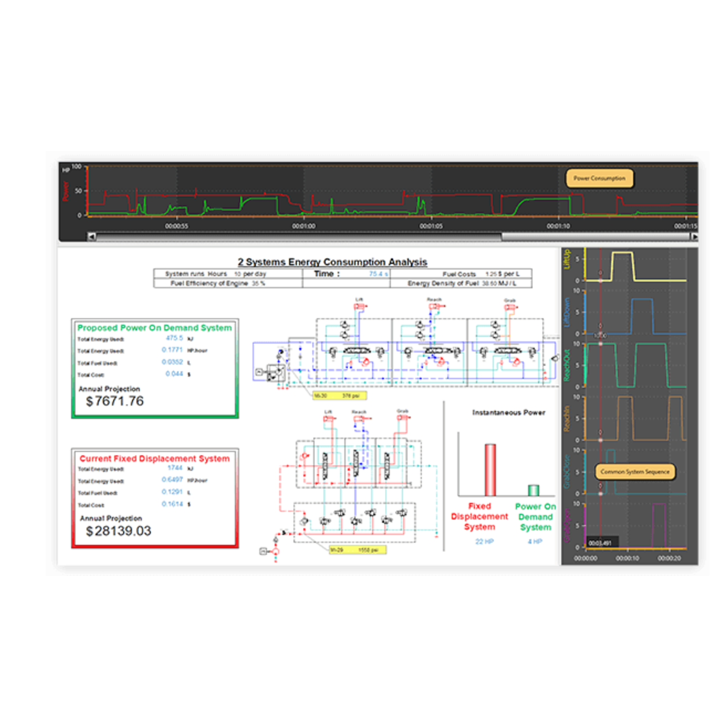Click the 378 psi yellow pressure tag
Image resolution: width=728 pixels, height=728 pixels.
point(339,396)
